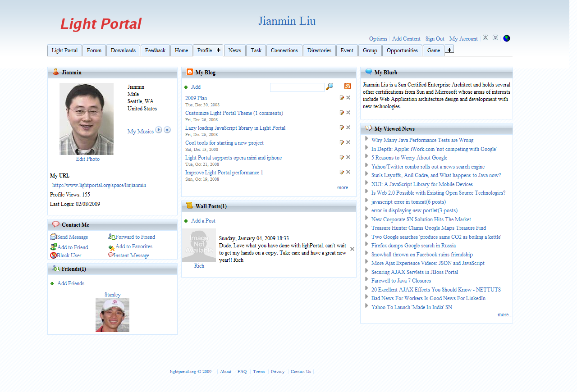The image size is (577, 392).
Task: Click the Send Message envelope icon
Action: (53, 237)
